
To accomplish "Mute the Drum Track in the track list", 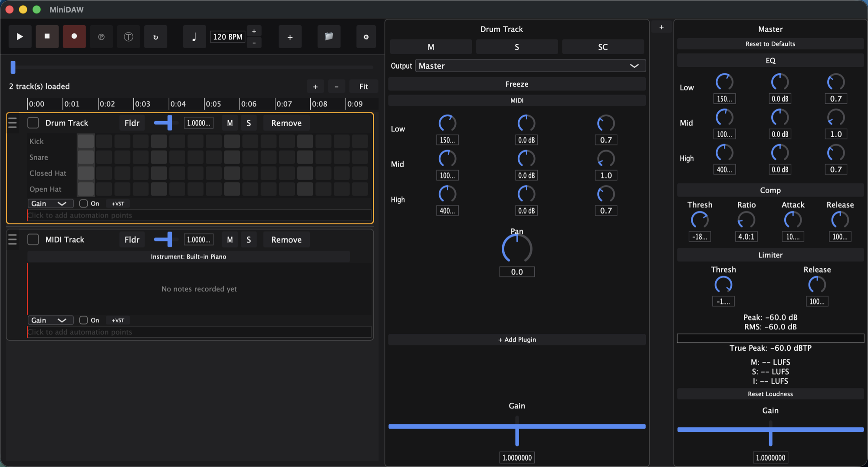I will 230,123.
